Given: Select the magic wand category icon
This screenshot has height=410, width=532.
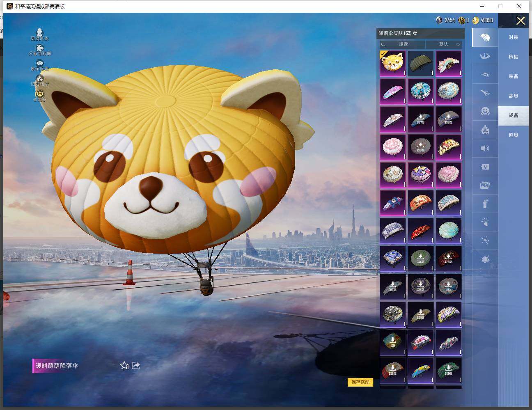Looking at the screenshot, I should pyautogui.click(x=485, y=241).
